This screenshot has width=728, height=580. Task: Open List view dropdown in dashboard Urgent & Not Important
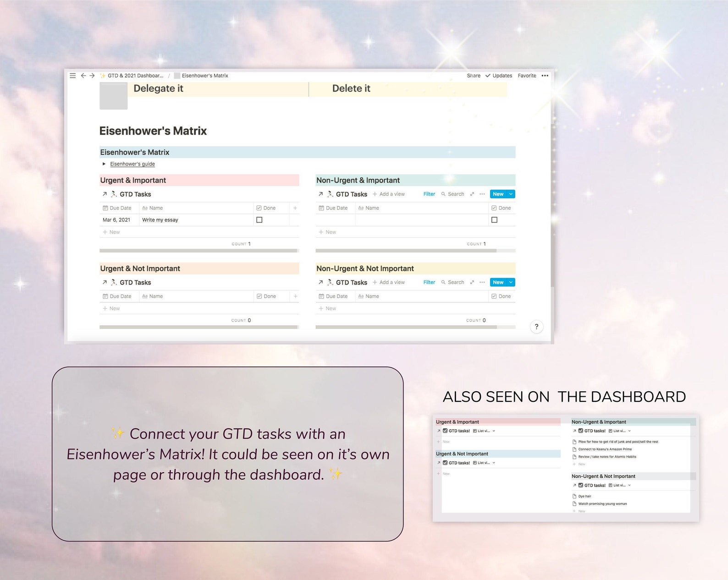484,463
